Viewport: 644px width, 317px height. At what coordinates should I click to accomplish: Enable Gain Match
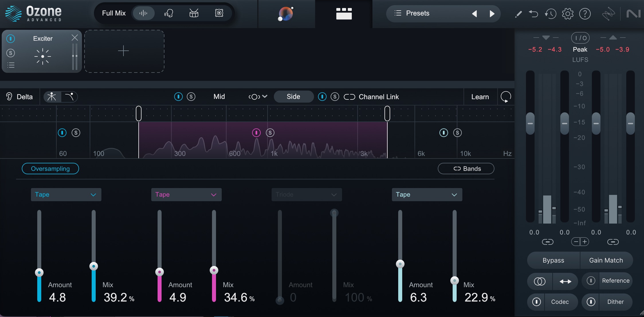606,260
